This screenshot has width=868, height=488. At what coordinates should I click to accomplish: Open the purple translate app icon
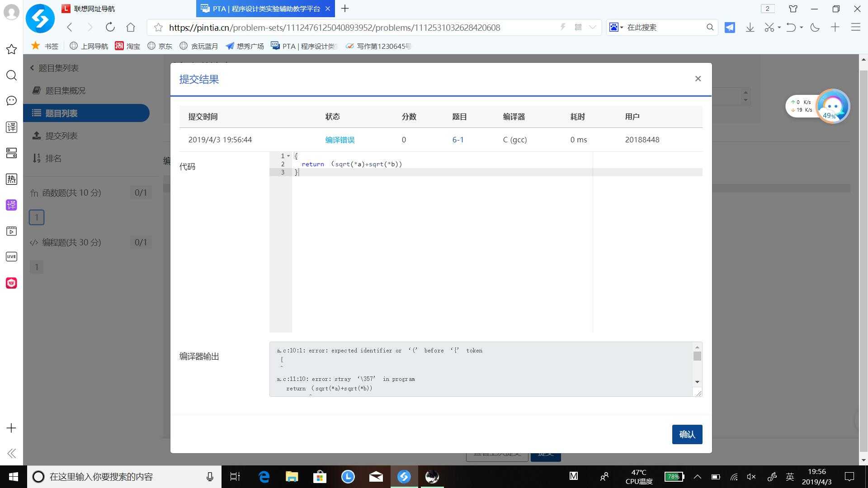pos(11,205)
